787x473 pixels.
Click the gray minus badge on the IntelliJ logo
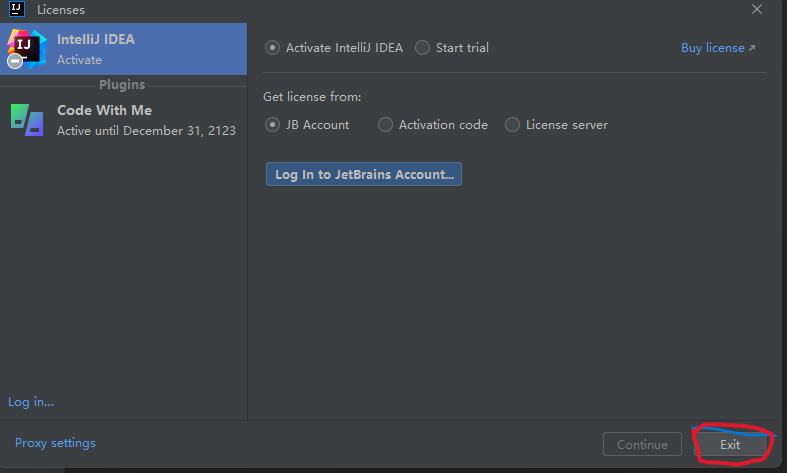15,61
